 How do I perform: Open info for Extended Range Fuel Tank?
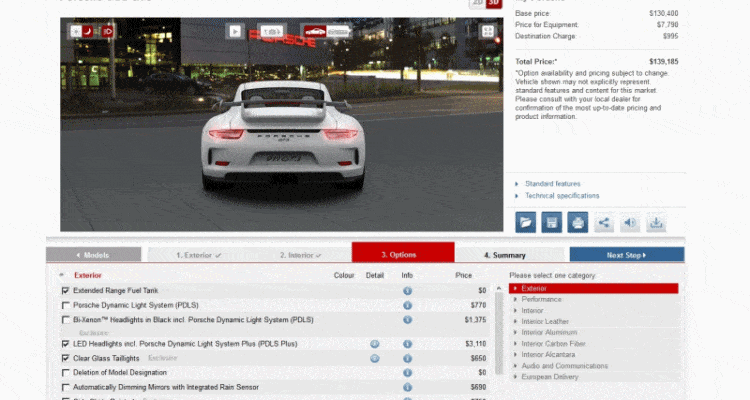point(407,291)
